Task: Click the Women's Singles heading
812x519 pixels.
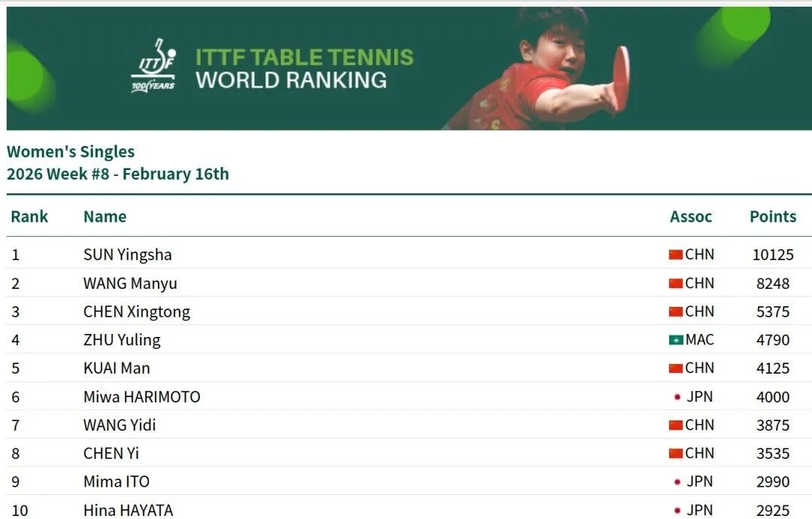Action: tap(71, 152)
